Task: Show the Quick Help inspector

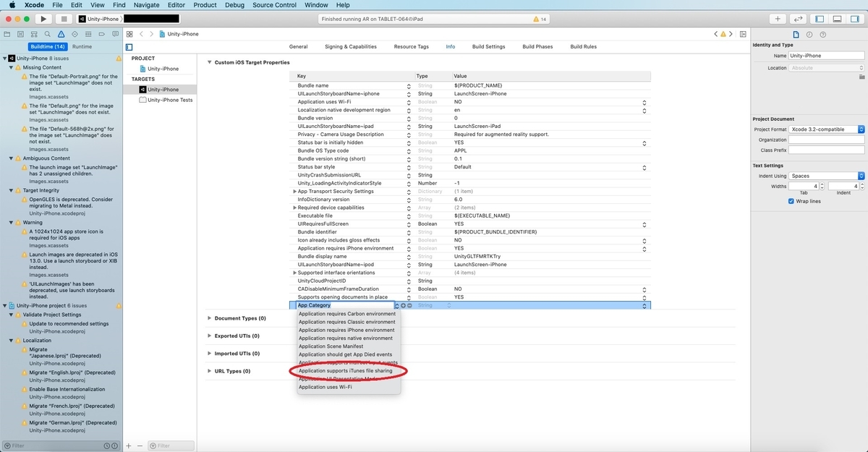Action: [x=822, y=34]
